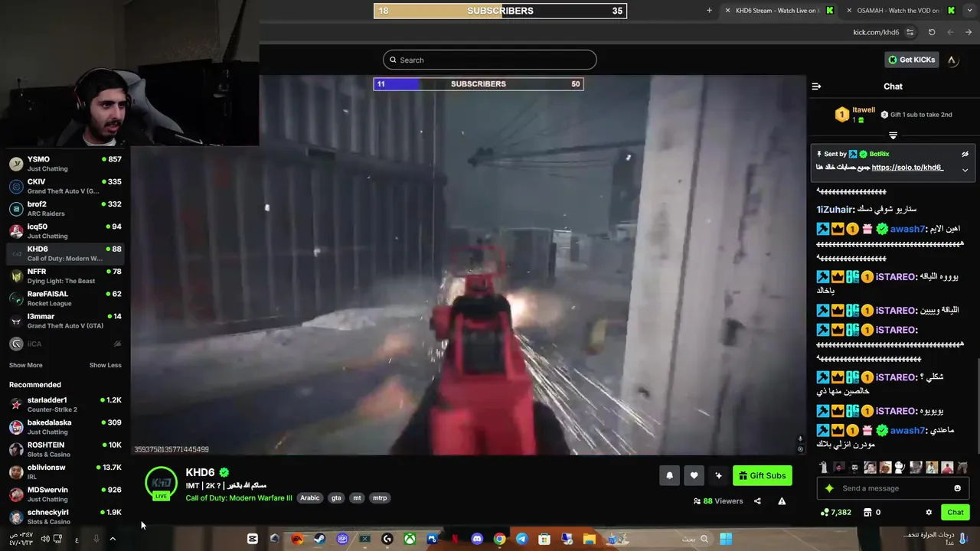Click the Kick Search field

click(490, 60)
